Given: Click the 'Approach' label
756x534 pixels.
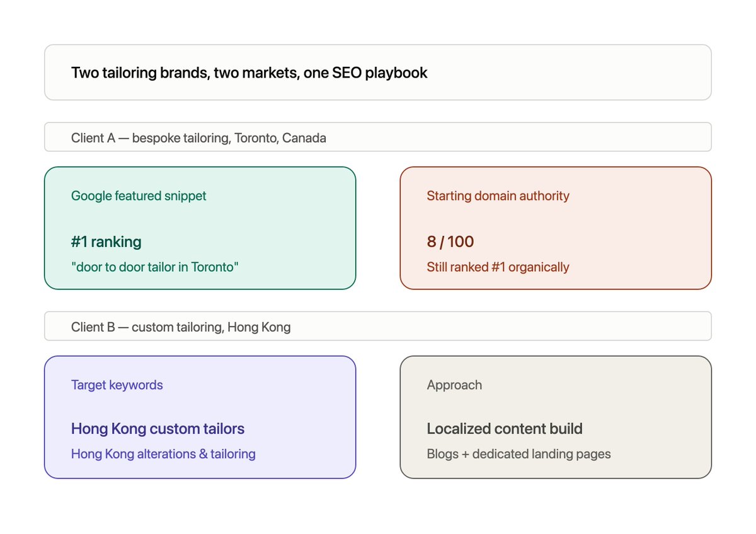Looking at the screenshot, I should (x=454, y=385).
